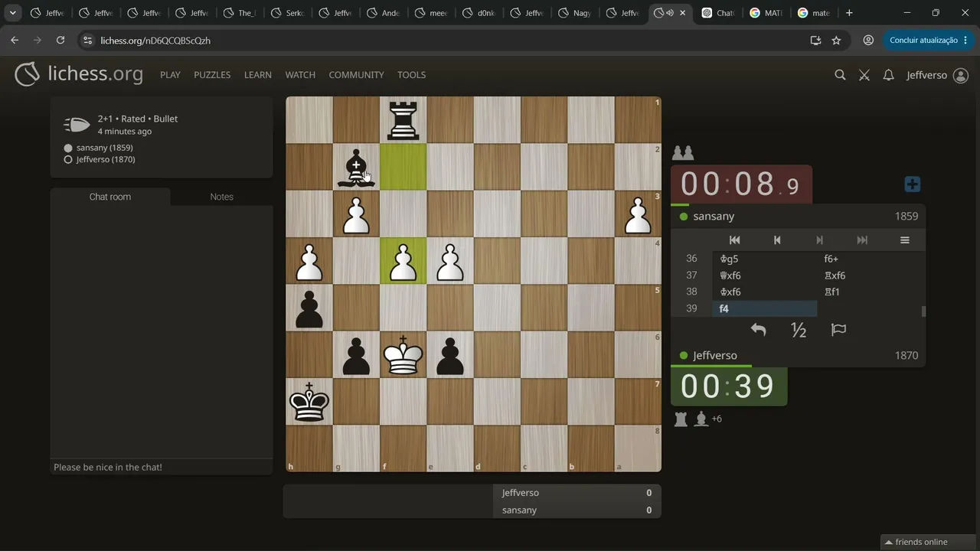This screenshot has height=551, width=980.
Task: Click move Qxf6 in move list
Action: (x=765, y=275)
